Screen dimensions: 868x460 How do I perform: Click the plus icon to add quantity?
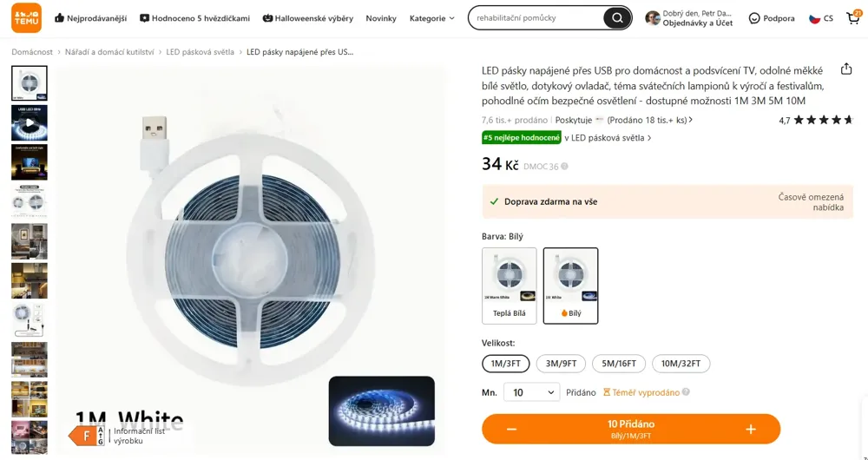click(x=751, y=429)
